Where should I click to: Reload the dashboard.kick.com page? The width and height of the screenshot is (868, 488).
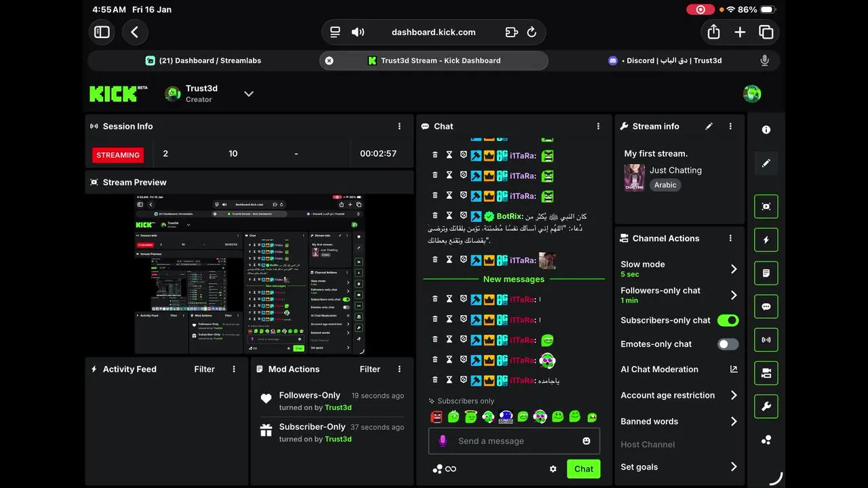(532, 32)
